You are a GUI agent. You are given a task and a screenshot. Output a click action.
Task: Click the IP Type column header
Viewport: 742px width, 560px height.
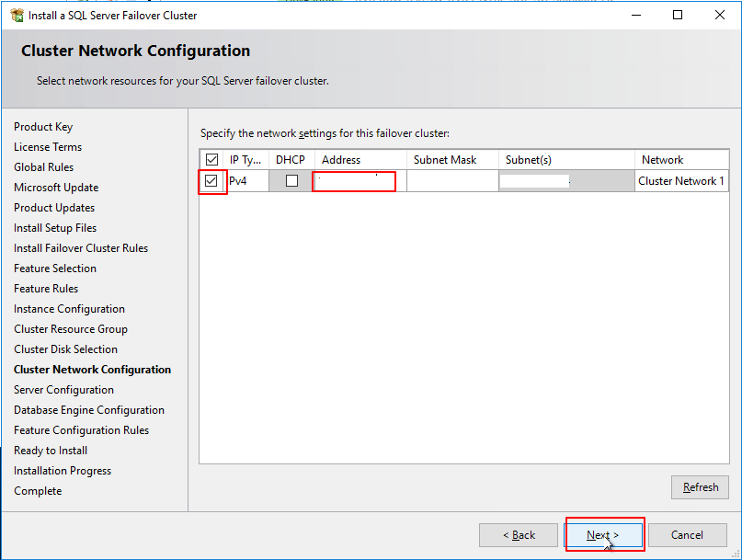point(245,159)
